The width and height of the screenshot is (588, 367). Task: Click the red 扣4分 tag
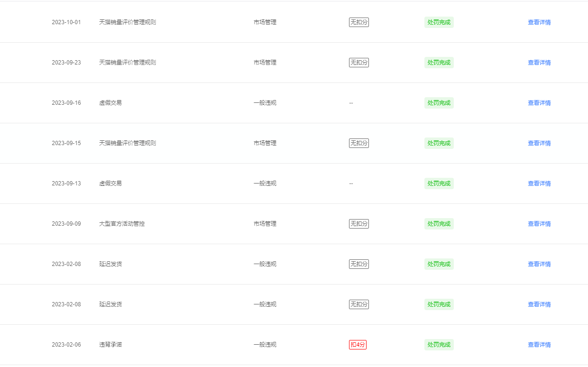pos(358,345)
